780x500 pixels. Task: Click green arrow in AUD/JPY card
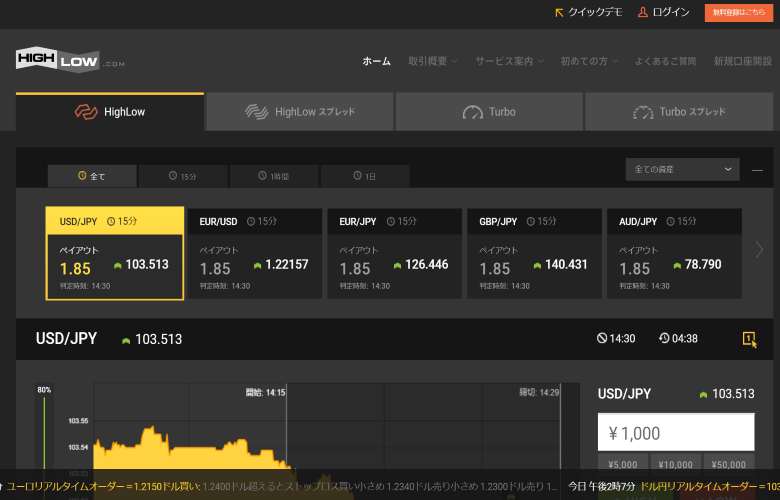(677, 266)
